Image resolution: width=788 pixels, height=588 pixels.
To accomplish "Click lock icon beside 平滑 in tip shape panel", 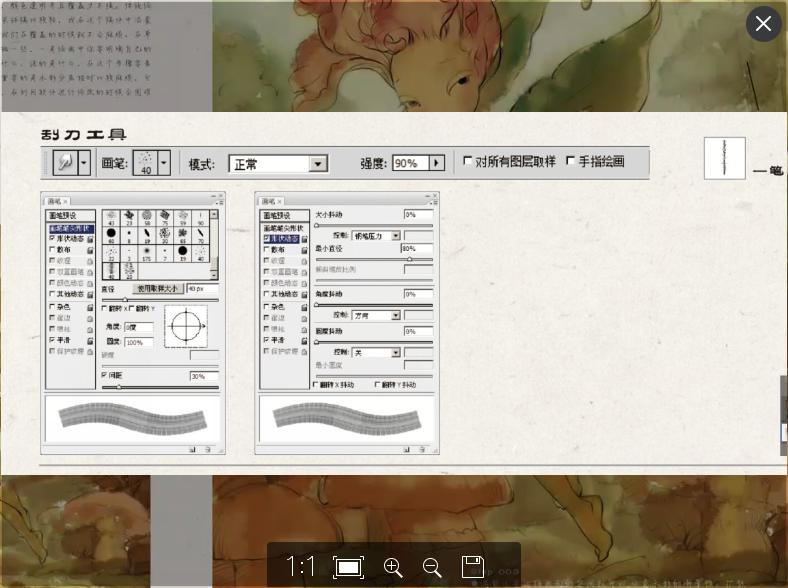I will 90,341.
